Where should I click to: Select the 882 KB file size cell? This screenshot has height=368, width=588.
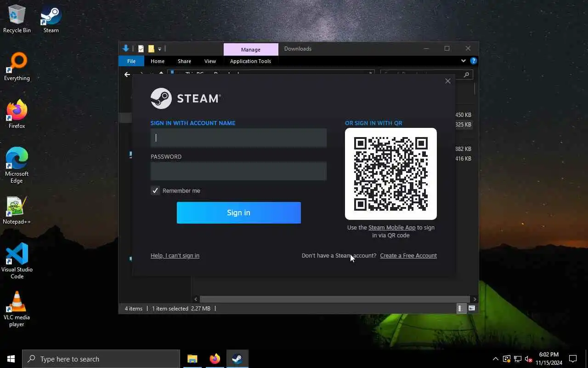[x=463, y=149]
